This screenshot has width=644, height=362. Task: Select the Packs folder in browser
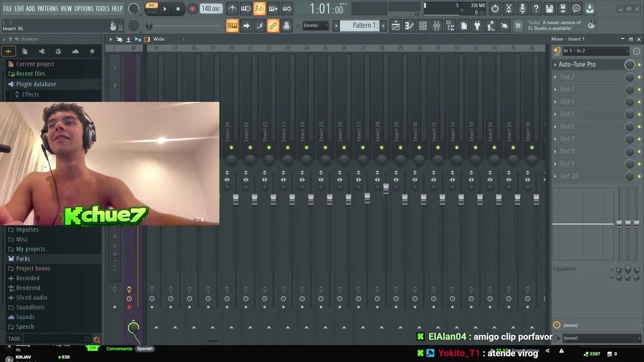[23, 258]
